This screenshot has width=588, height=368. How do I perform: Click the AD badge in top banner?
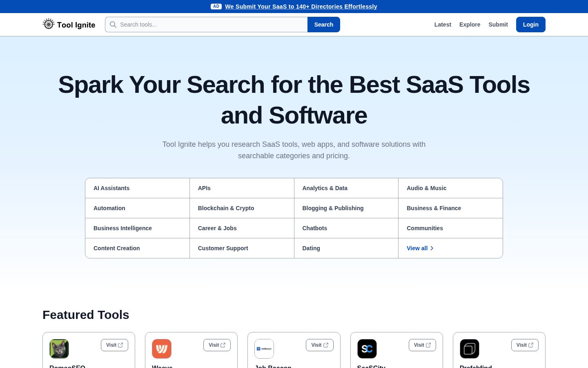(216, 7)
